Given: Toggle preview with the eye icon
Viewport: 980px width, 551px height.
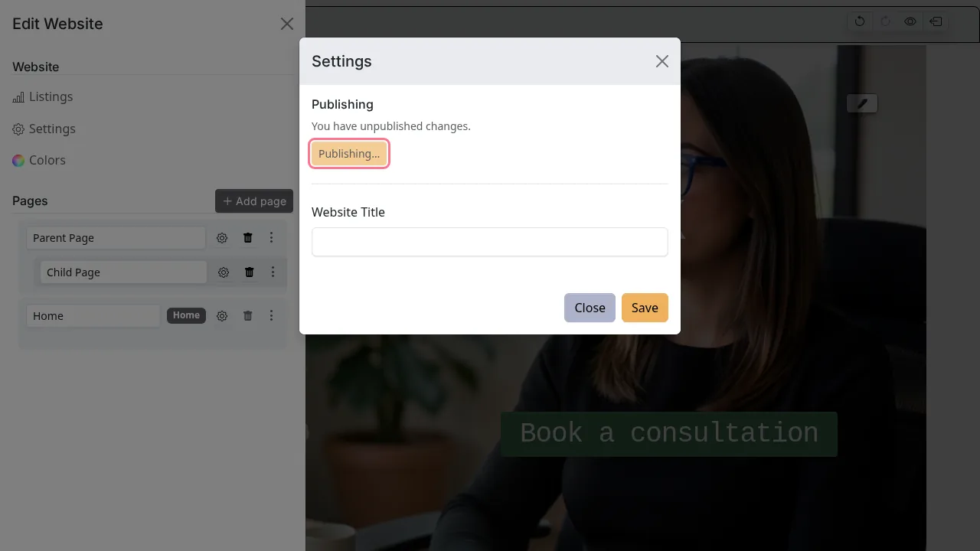Looking at the screenshot, I should click(910, 21).
